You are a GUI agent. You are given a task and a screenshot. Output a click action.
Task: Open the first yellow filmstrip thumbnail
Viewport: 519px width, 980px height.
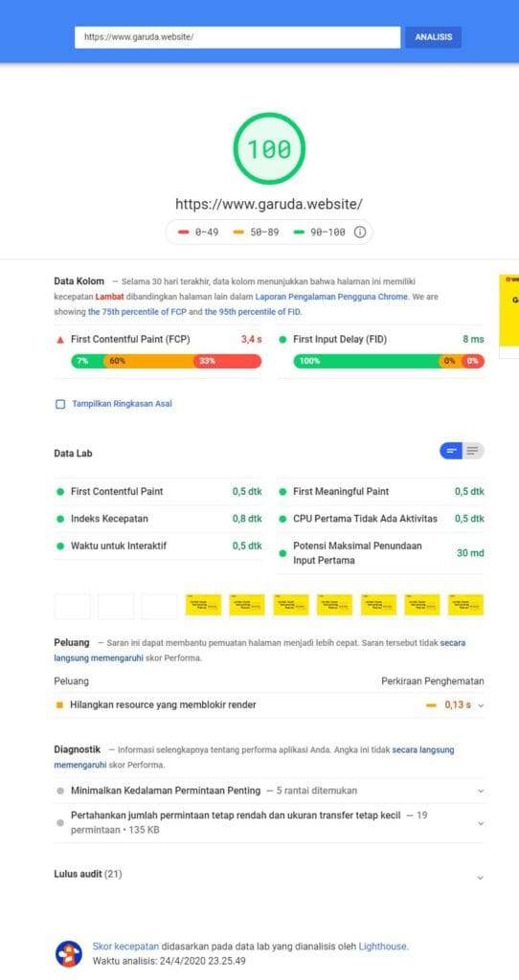point(203,605)
